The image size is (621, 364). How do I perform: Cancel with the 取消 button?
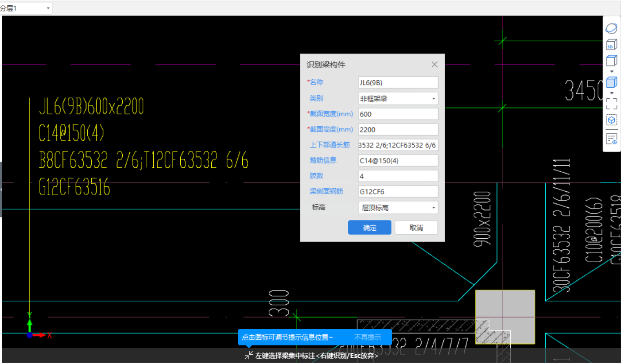coord(416,228)
